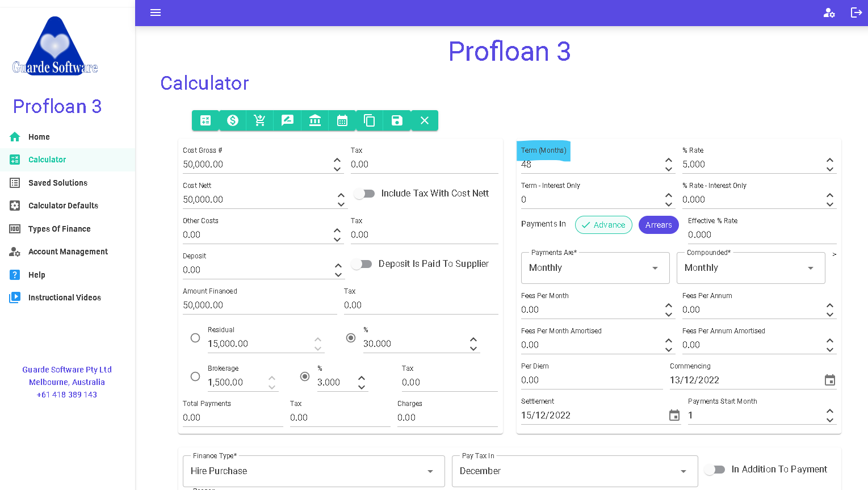The height and width of the screenshot is (490, 868).
Task: Increase Fees Per Month Amortised value
Action: [669, 341]
